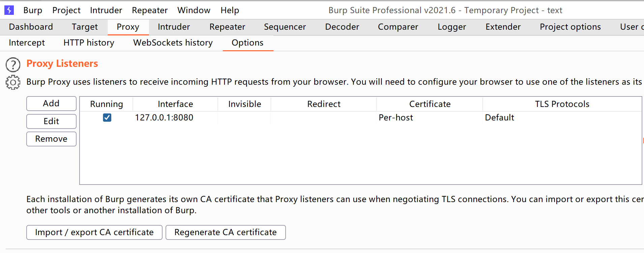
Task: Open the Window menu
Action: 194,10
